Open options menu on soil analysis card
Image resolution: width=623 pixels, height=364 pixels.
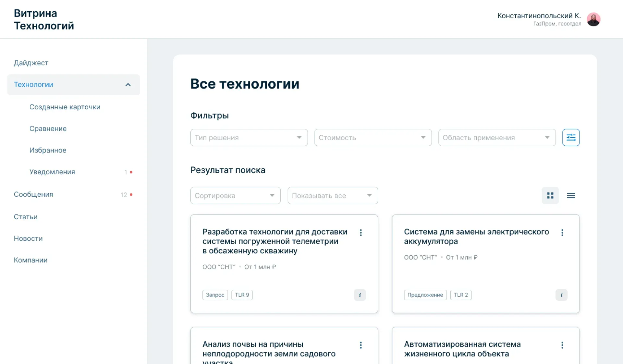(360, 345)
